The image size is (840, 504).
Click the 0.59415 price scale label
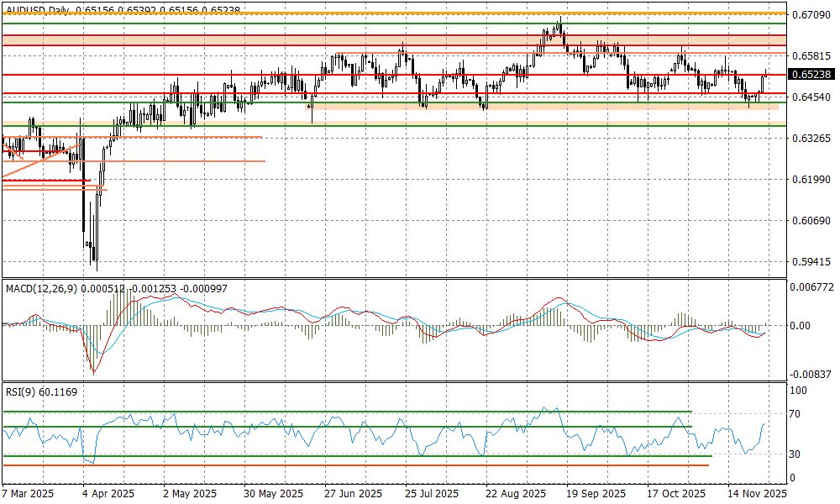click(811, 262)
